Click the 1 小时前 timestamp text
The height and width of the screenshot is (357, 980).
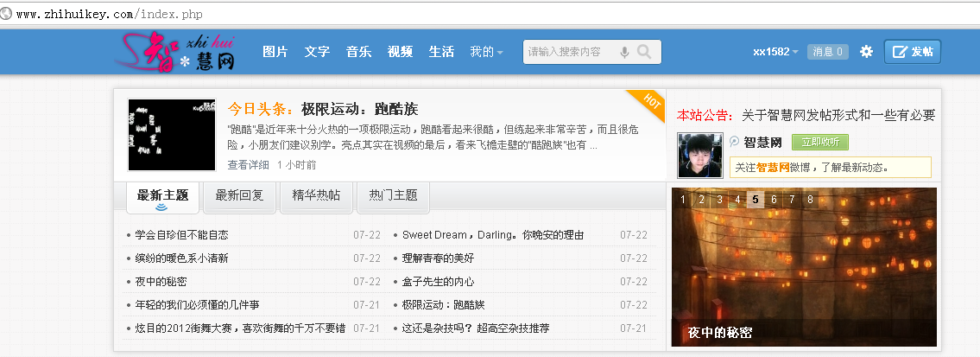point(297,165)
